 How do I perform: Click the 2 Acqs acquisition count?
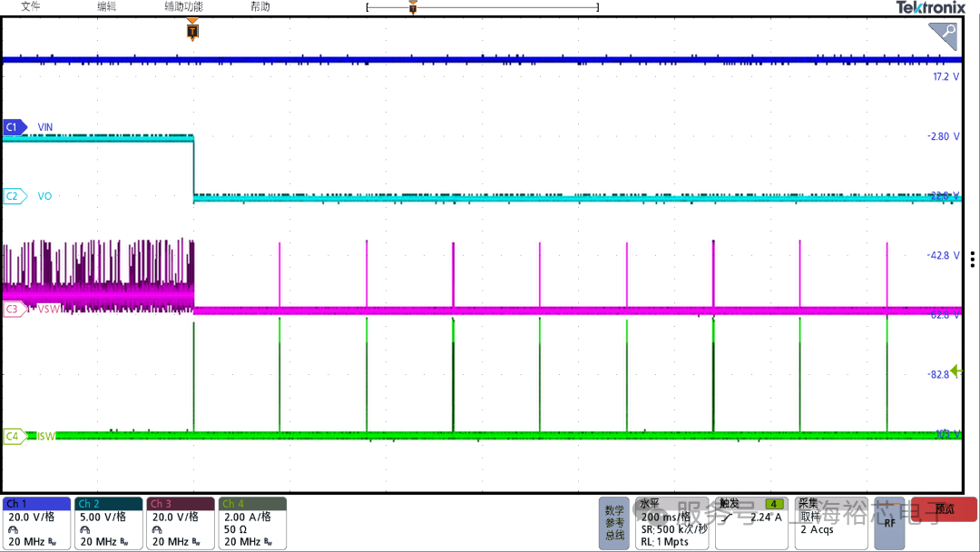817,529
